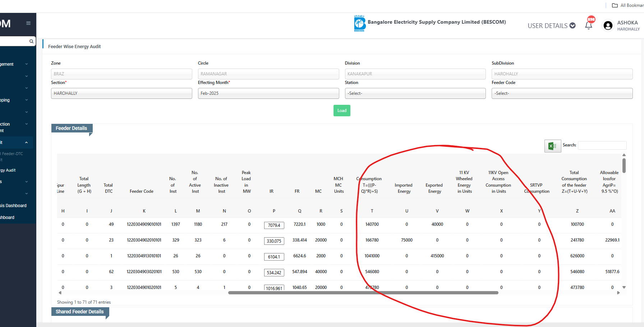
Task: Open the Feeder Code select dropdown
Action: tap(562, 93)
